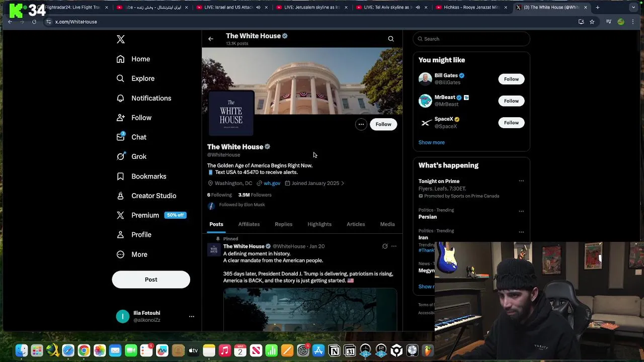This screenshot has width=644, height=362.
Task: Open account options next to Ilia Fotouhi
Action: (x=191, y=316)
